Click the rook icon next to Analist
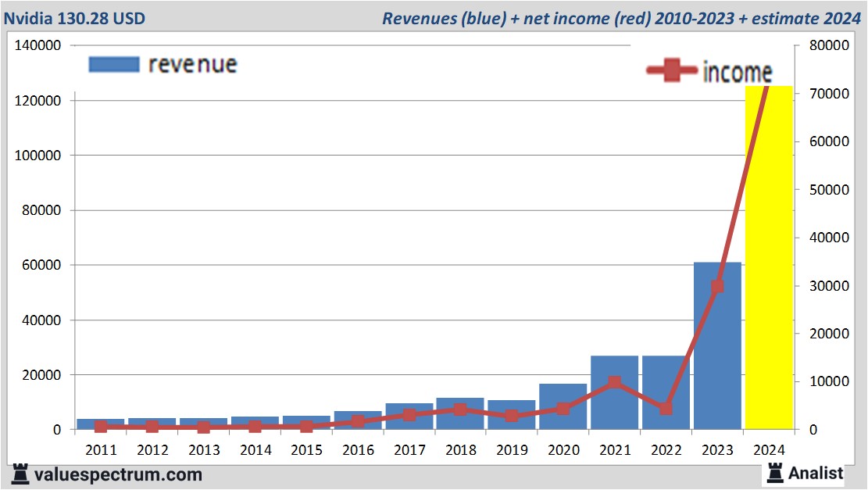 (x=775, y=473)
